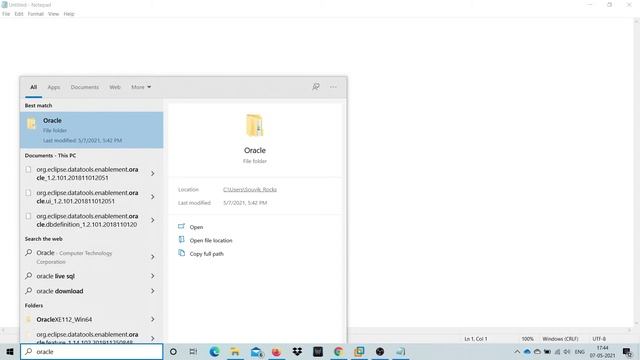
Task: Expand first eclipse datatools oracle_1.2.101 result arrow
Action: (x=153, y=173)
